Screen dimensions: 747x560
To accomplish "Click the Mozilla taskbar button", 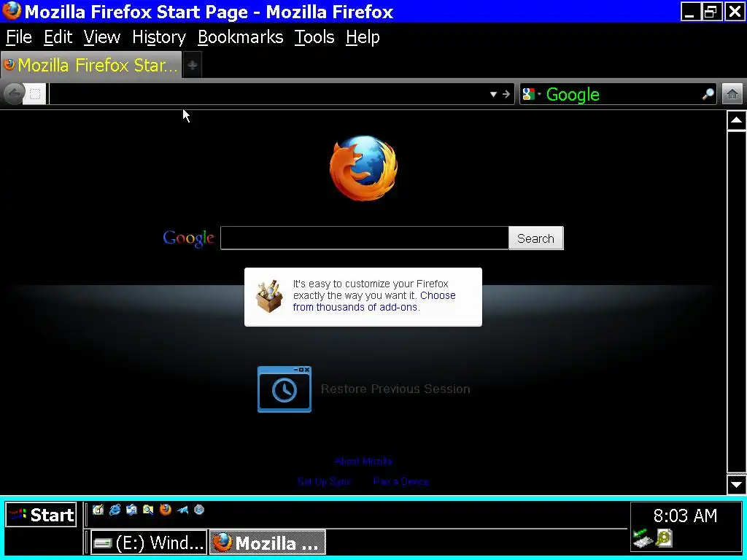I will click(x=267, y=542).
